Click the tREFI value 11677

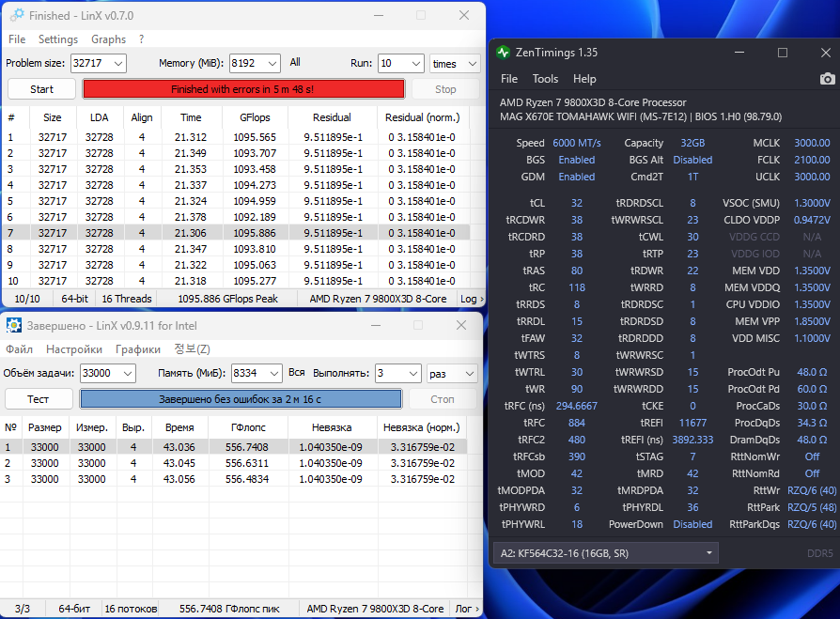[x=692, y=423]
